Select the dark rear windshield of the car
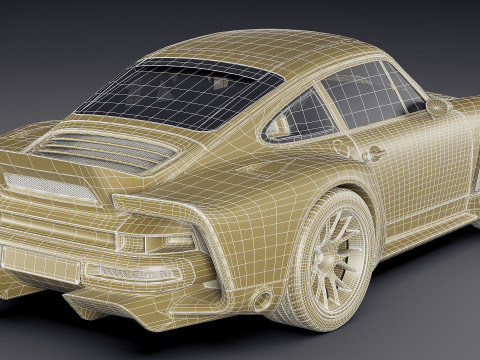The image size is (480, 360). pyautogui.click(x=180, y=94)
